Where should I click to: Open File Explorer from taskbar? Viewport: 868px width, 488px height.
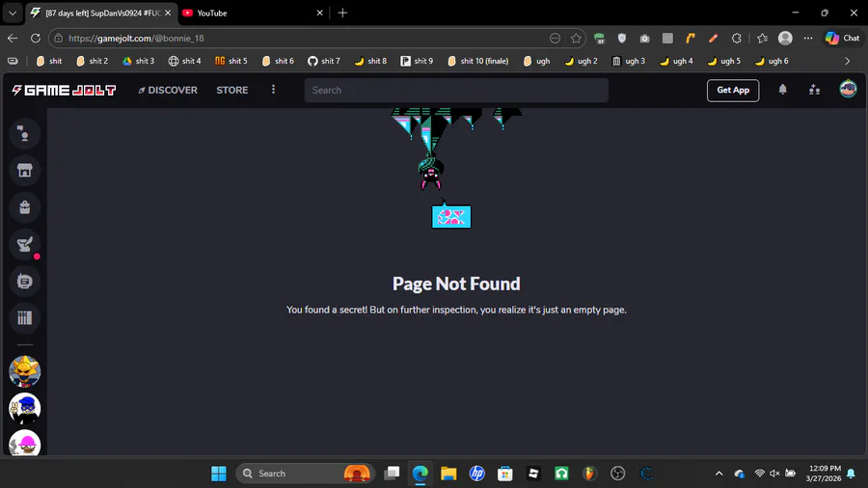[x=448, y=474]
